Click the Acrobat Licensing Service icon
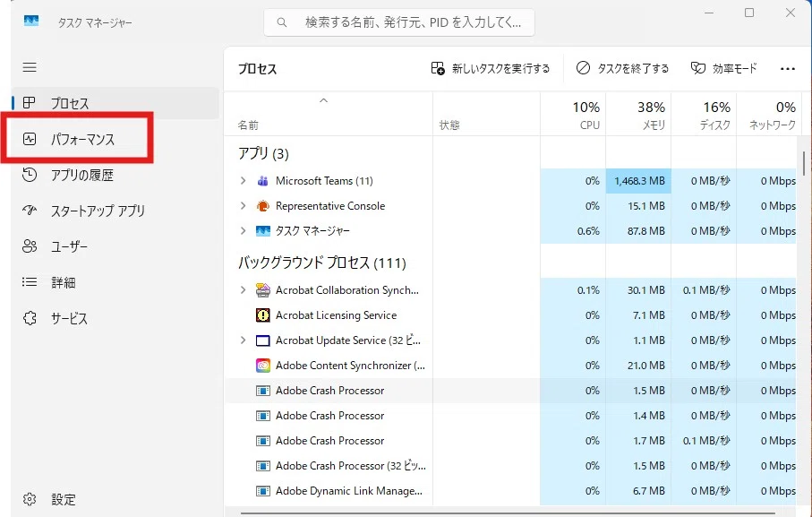 pyautogui.click(x=263, y=315)
